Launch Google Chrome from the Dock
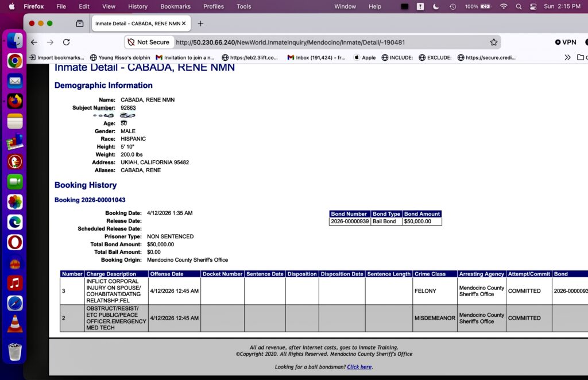 [15, 61]
